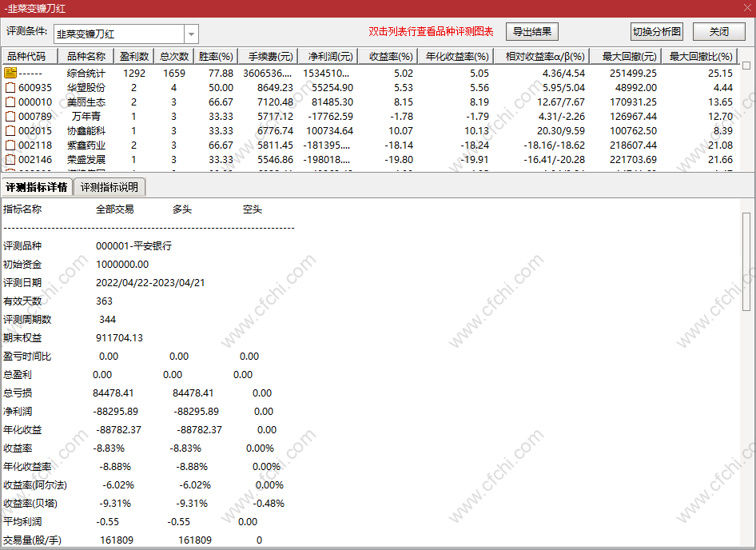Click the small box at the table's top-right corner

tap(746, 65)
